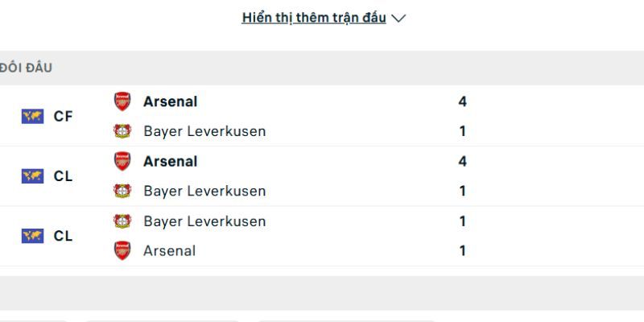This screenshot has height=322, width=644.
Task: Click the world flag icon of the 1-1 CL match
Action: click(32, 236)
